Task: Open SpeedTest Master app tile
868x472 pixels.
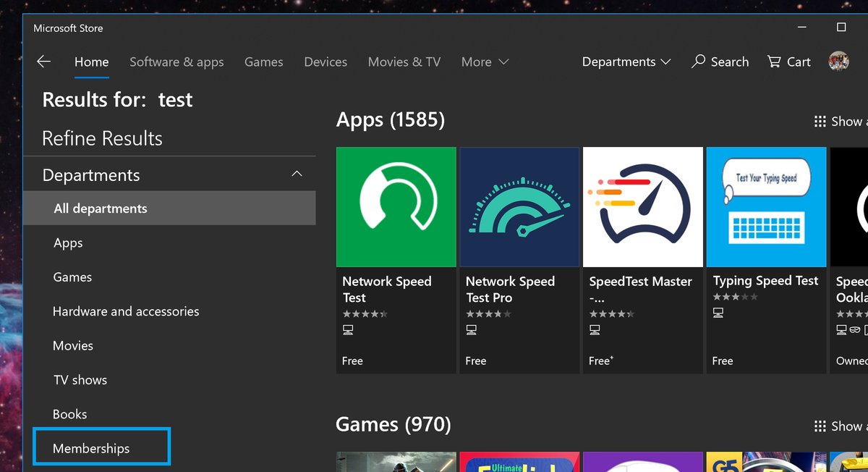Action: pos(643,260)
